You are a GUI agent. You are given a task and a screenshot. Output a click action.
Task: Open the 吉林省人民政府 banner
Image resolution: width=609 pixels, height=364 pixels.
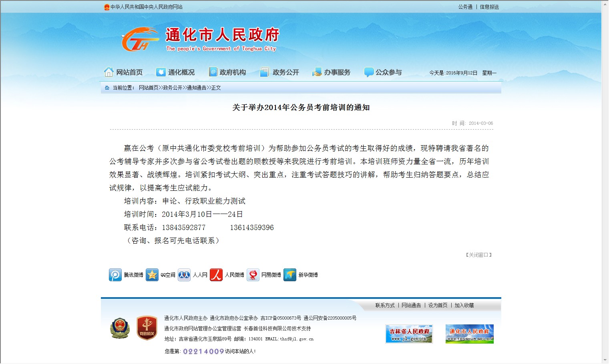point(409,334)
